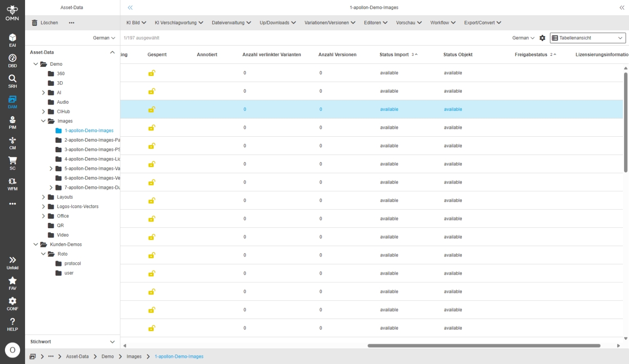Click the Löschen button
Image resolution: width=629 pixels, height=364 pixels.
point(45,23)
